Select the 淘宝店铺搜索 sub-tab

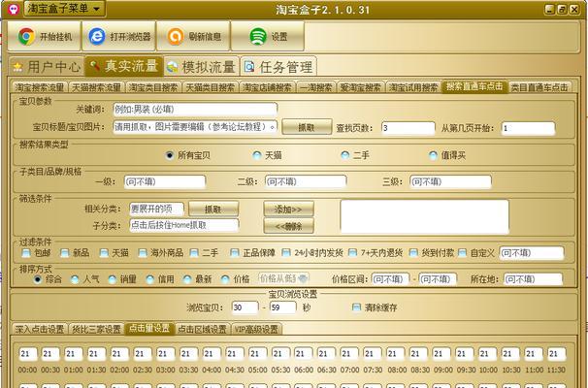(x=268, y=87)
